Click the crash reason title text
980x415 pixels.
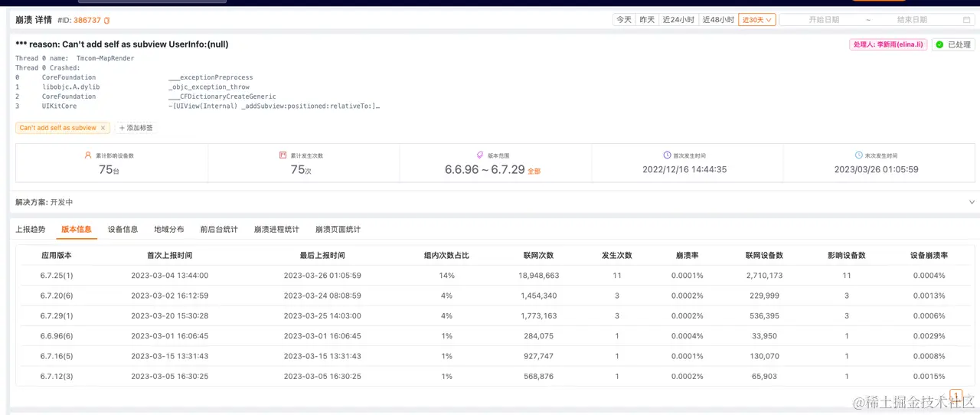coord(122,44)
